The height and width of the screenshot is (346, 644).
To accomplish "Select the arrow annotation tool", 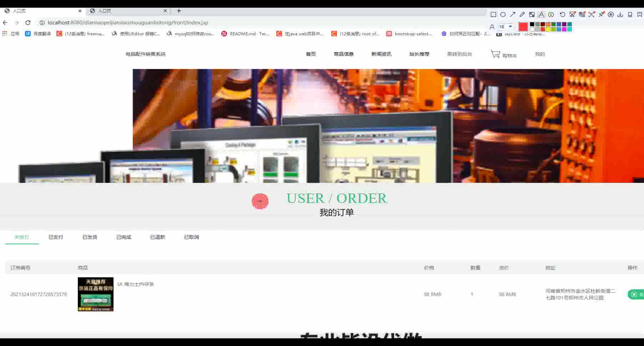I will (x=513, y=15).
